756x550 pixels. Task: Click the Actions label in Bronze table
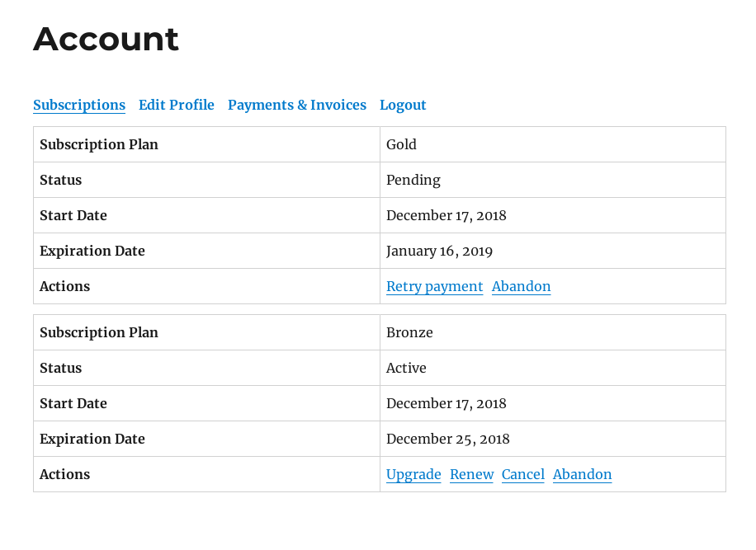point(64,474)
